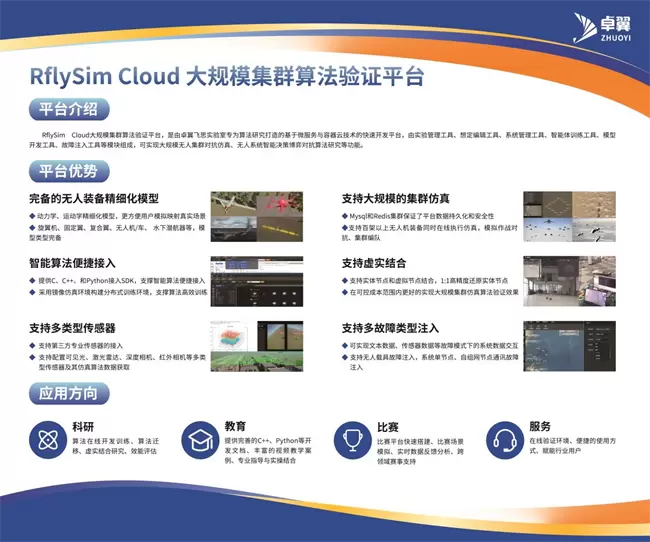The image size is (650, 542).
Task: Select the 支持多类型传感器 heading
Action: [x=82, y=327]
